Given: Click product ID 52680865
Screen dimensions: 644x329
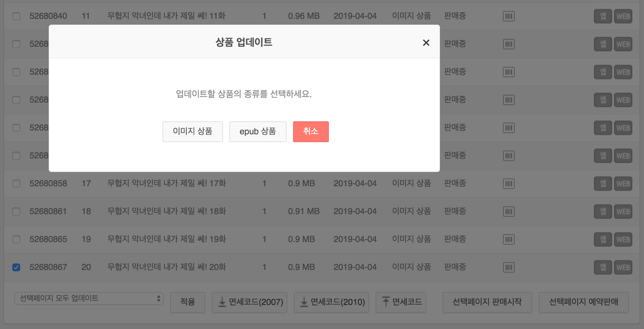Looking at the screenshot, I should pyautogui.click(x=48, y=239).
